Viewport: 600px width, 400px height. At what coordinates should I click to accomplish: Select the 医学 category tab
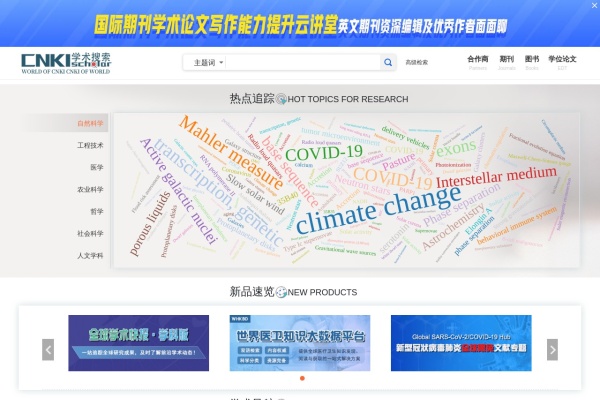(96, 167)
